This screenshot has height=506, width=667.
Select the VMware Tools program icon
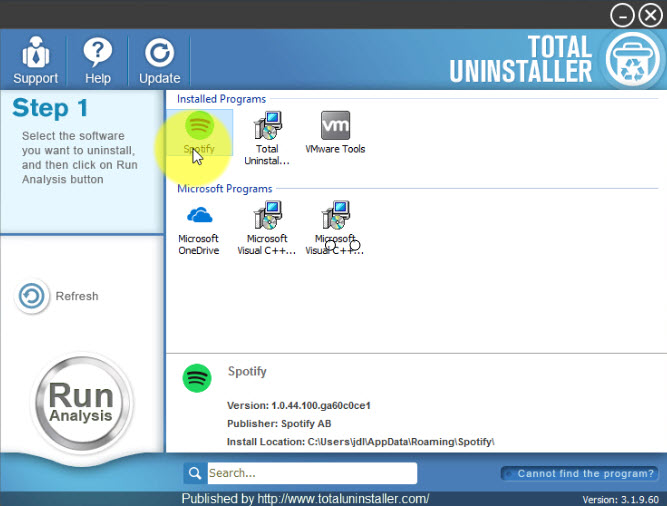tap(335, 132)
